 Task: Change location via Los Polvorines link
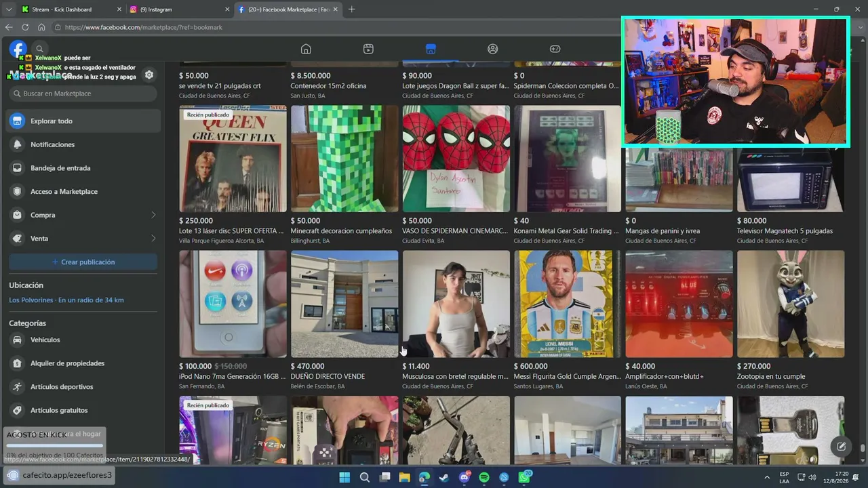[66, 300]
